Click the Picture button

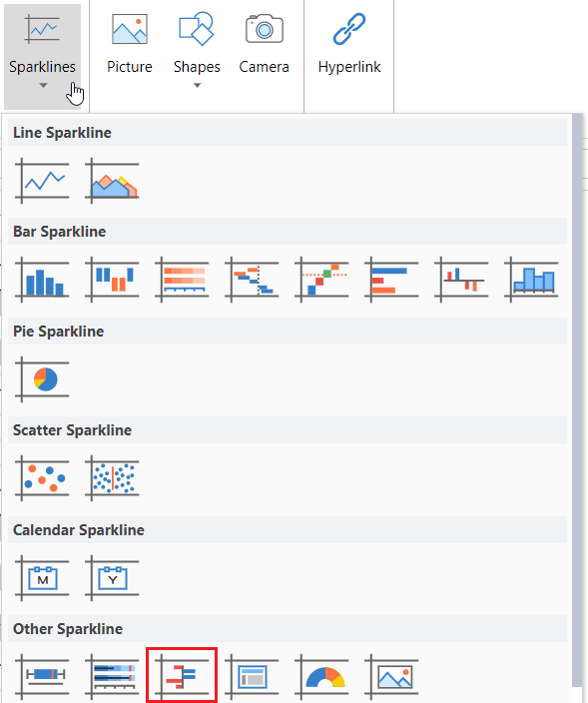(x=130, y=45)
